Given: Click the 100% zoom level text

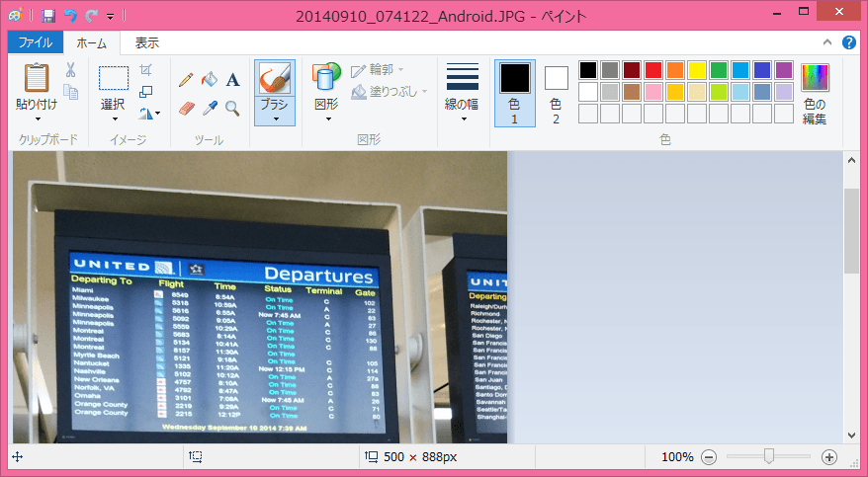Looking at the screenshot, I should [x=677, y=457].
